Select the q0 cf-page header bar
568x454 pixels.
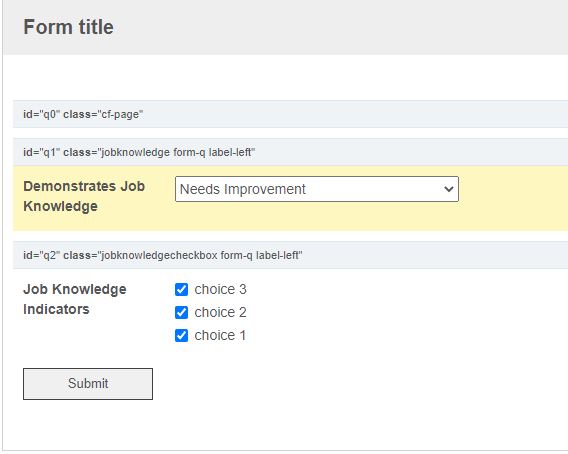291,114
